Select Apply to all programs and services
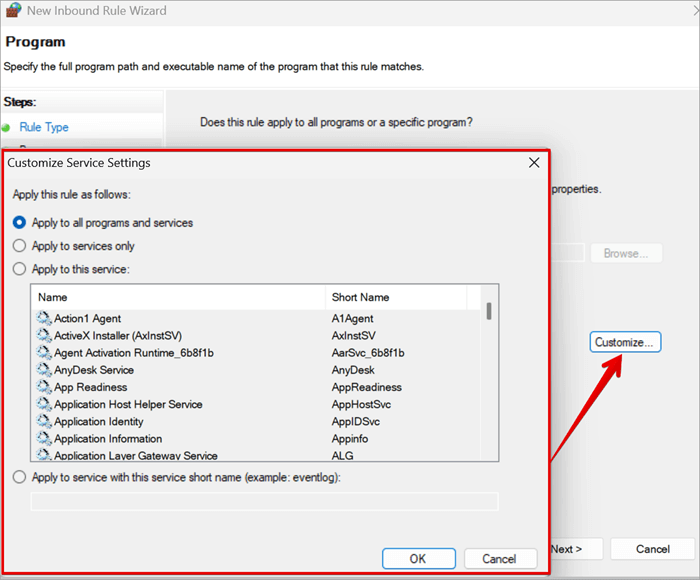This screenshot has height=580, width=700. pyautogui.click(x=19, y=223)
